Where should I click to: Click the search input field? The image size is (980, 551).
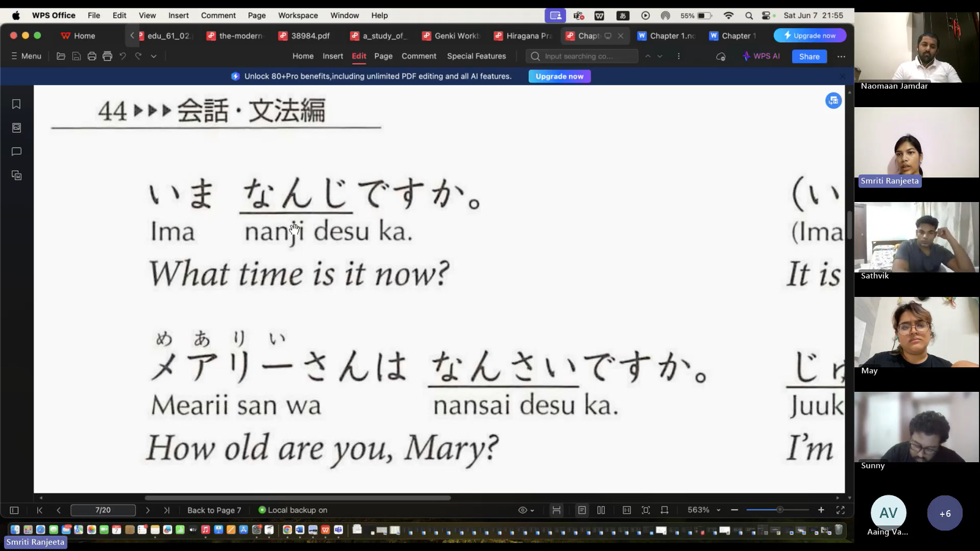click(x=582, y=56)
